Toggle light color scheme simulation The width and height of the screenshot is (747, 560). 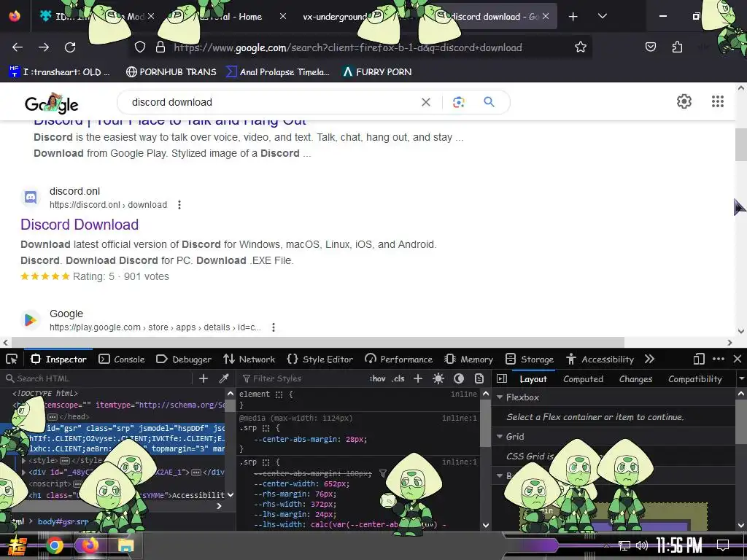point(438,378)
